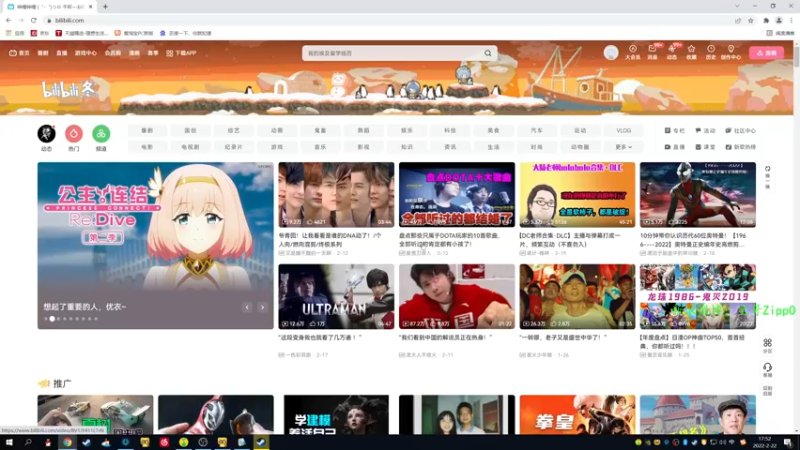This screenshot has width=800, height=450.
Task: Select the 国创 category button
Action: [190, 131]
